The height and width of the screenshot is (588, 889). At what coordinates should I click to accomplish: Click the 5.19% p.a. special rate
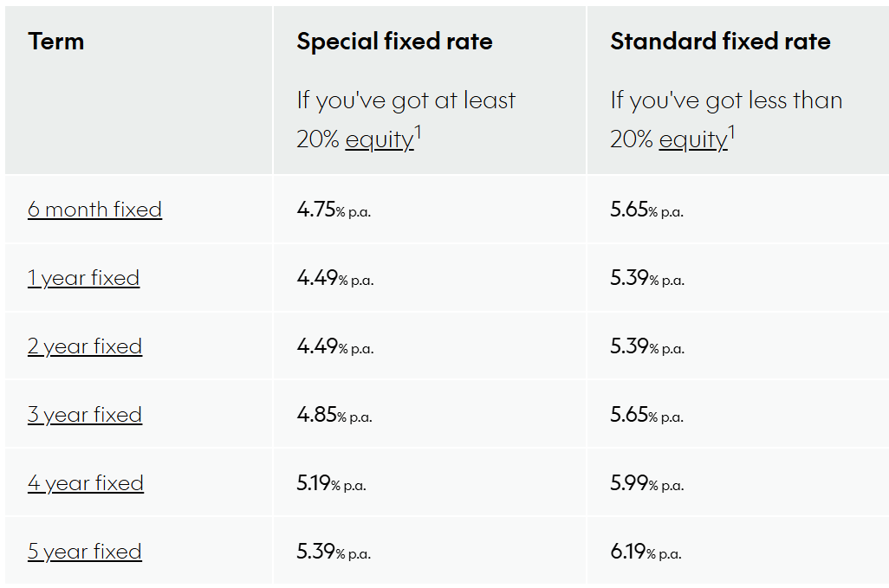tap(331, 484)
